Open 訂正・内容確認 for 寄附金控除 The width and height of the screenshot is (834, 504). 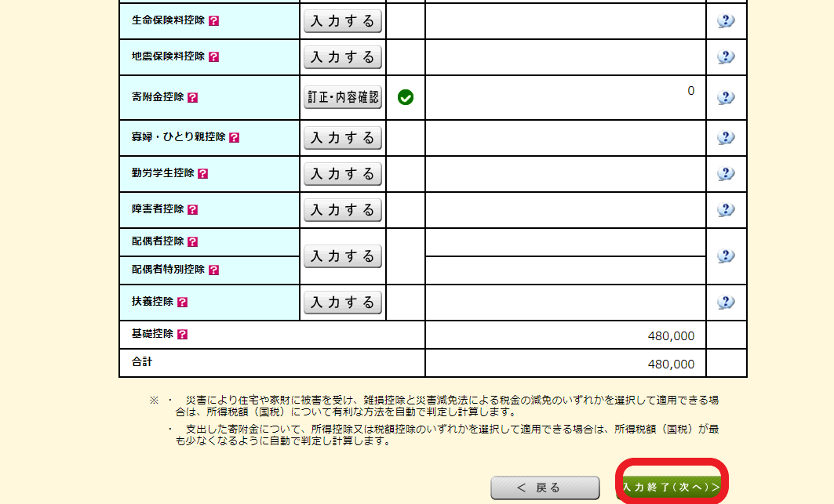[x=343, y=97]
